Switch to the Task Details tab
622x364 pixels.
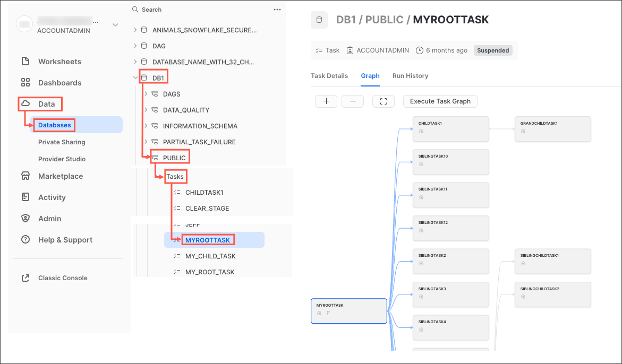[x=329, y=76]
